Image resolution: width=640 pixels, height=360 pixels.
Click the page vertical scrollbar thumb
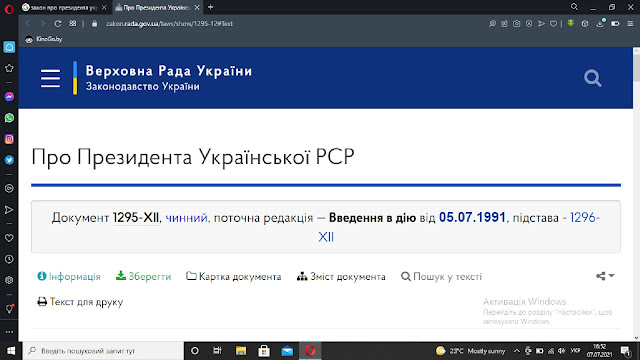coord(636,67)
